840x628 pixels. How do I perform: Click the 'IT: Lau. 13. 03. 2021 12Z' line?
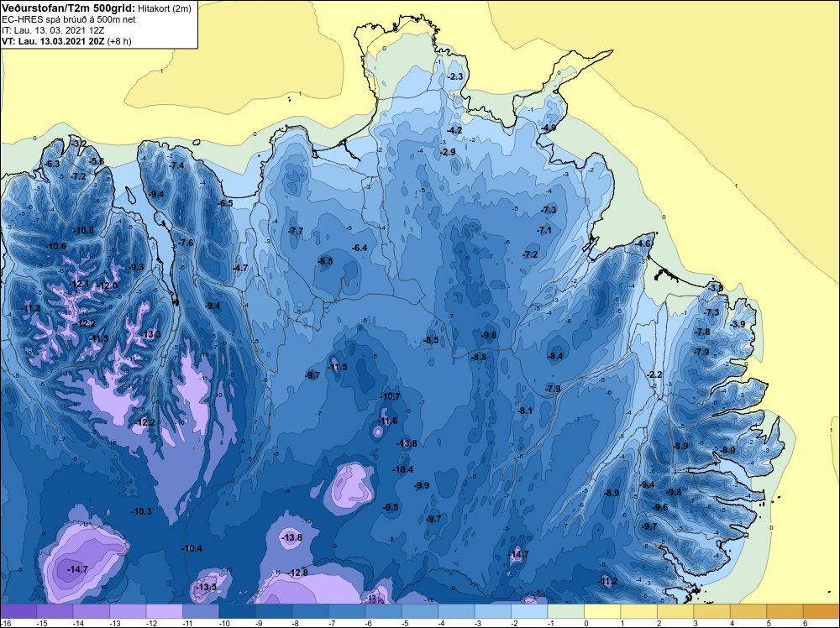(52, 30)
